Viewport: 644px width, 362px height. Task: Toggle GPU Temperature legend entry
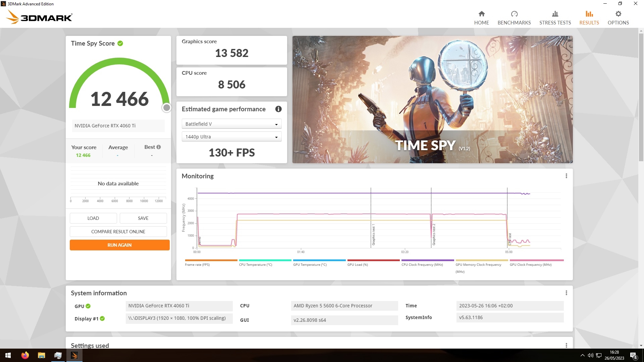click(x=319, y=263)
